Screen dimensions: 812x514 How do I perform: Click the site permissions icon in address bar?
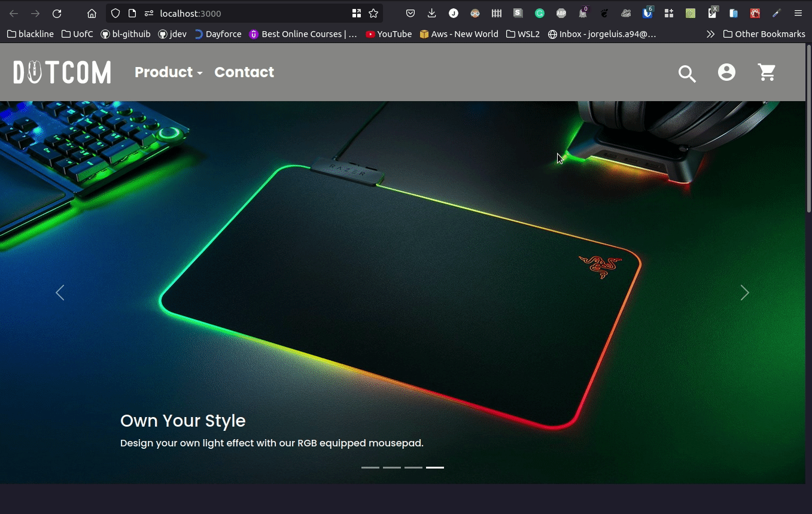[149, 13]
